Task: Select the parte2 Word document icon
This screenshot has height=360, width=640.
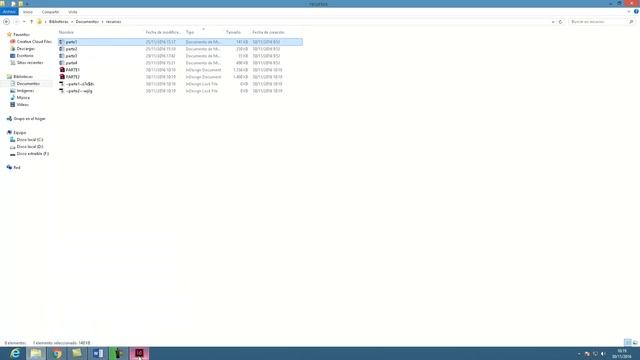Action: 62,49
